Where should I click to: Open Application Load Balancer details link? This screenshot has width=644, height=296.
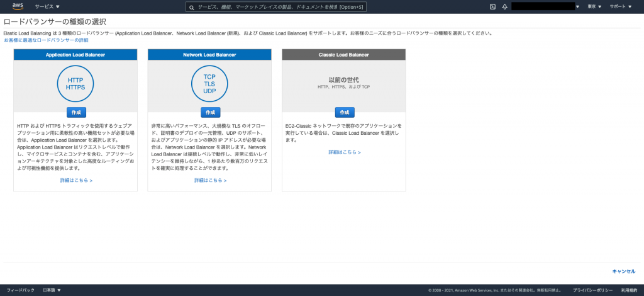tap(76, 181)
